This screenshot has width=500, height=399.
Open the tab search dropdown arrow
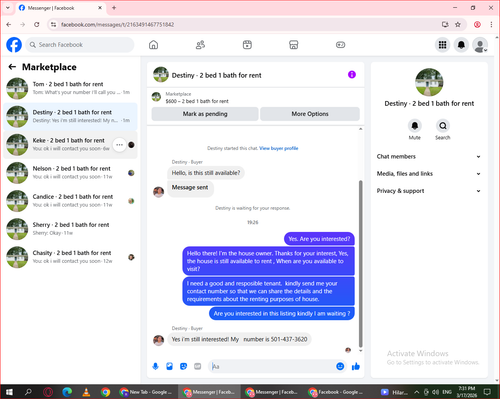coord(8,8)
